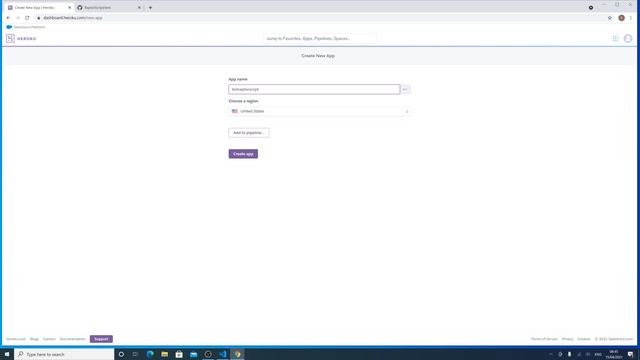Click into the App name input field
This screenshot has height=360, width=640.
314,89
